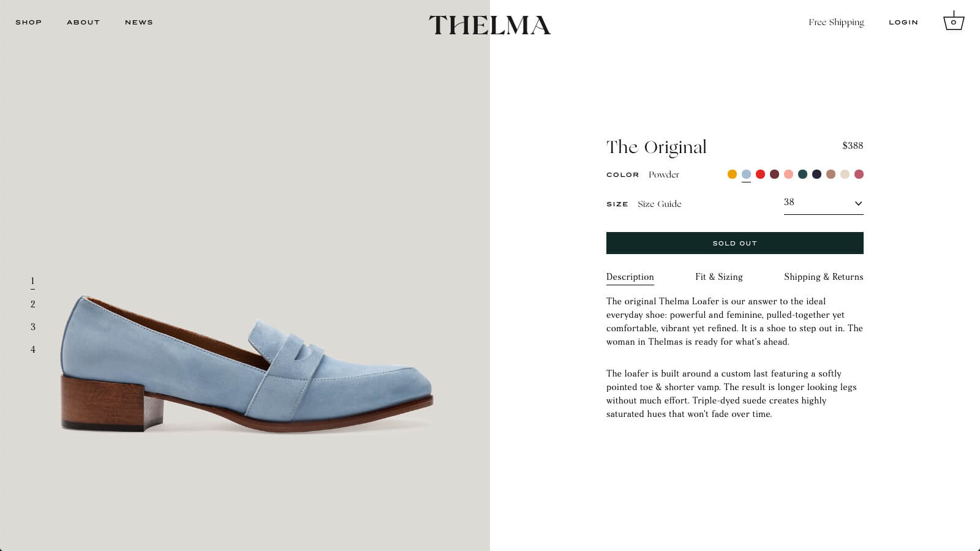Choose the navy color swatch

coord(816,174)
